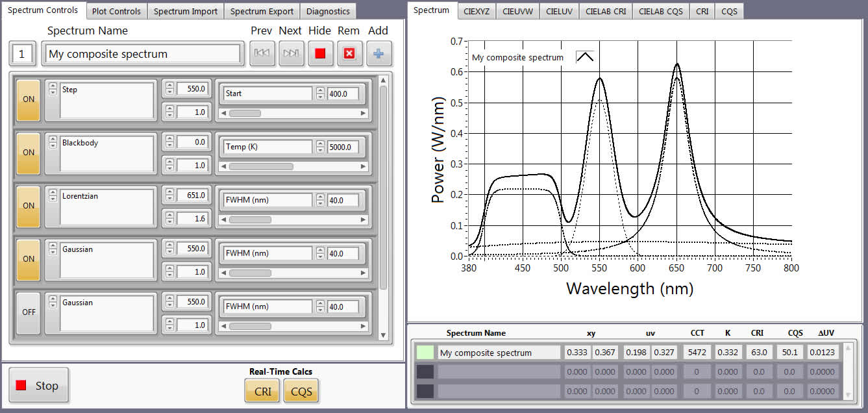Viewport: 868px width, 413px height.
Task: Click the Lorentzian center value 651.0
Action: coord(193,195)
